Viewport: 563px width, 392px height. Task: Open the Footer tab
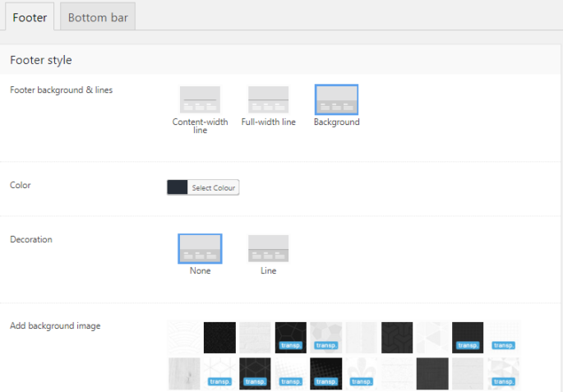pos(30,16)
